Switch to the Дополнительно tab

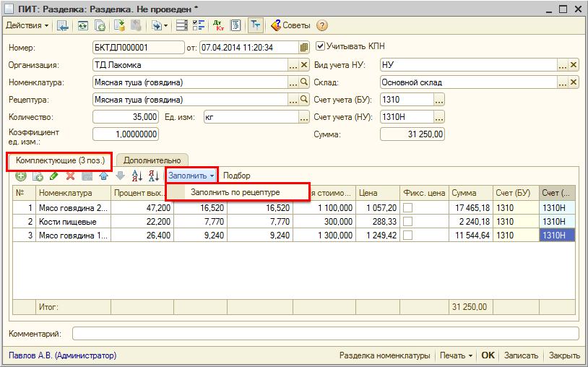coord(151,160)
